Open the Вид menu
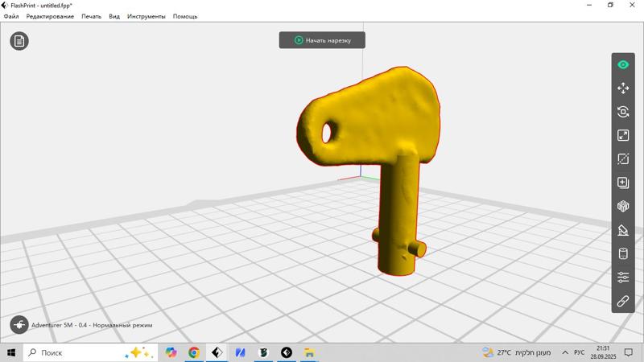The image size is (644, 362). (x=114, y=16)
